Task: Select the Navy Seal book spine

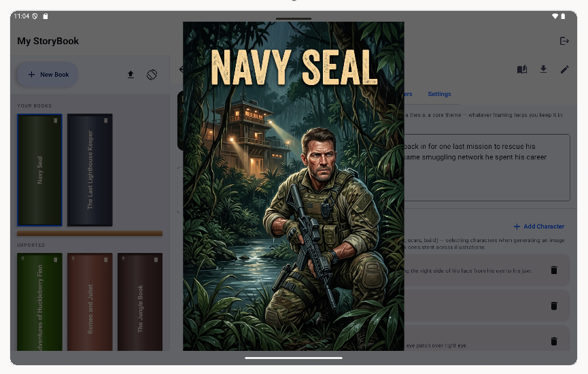Action: click(39, 170)
